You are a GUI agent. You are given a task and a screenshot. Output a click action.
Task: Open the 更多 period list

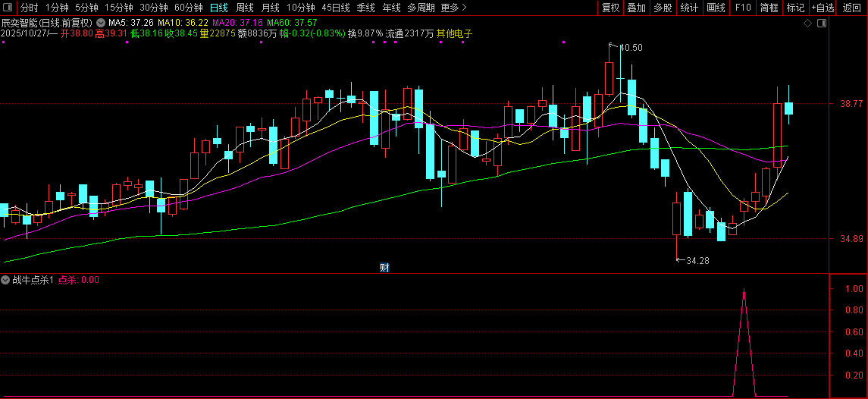(454, 8)
